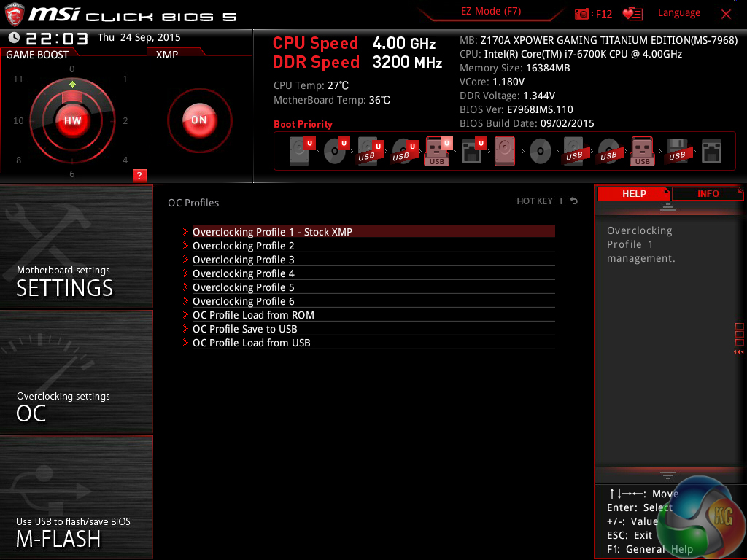The width and height of the screenshot is (747, 560).
Task: Expand Overclocking Profile 2
Action: pyautogui.click(x=373, y=246)
